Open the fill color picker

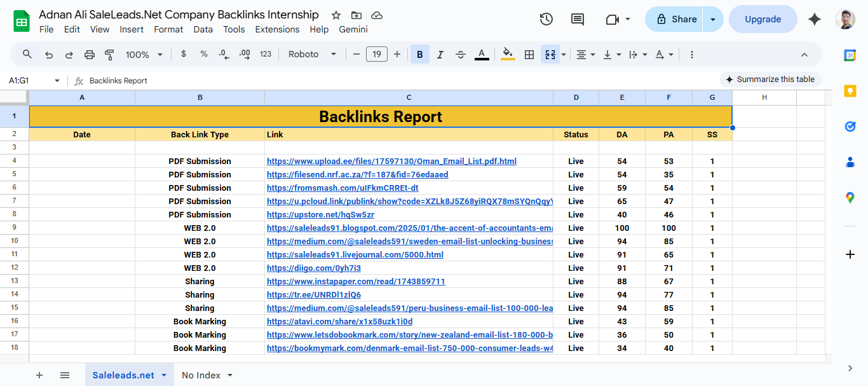pyautogui.click(x=508, y=55)
